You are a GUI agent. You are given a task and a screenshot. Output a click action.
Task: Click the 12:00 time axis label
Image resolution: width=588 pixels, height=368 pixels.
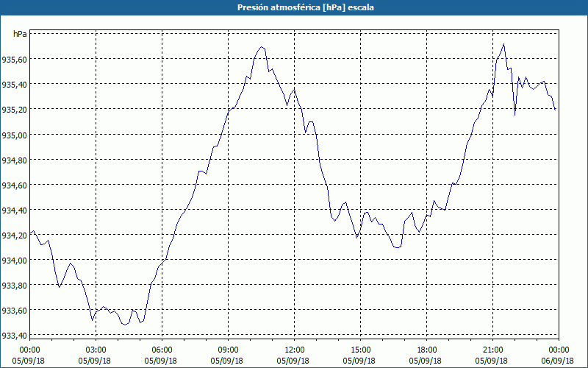(x=295, y=350)
